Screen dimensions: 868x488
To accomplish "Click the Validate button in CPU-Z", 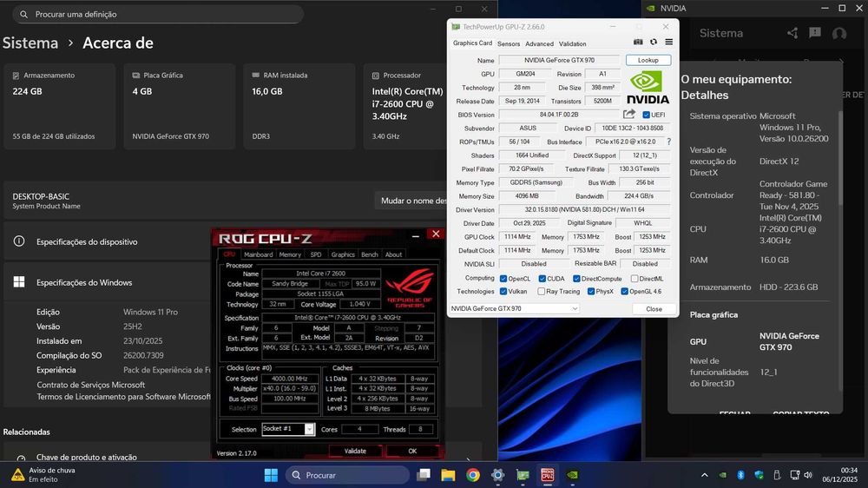I will point(355,451).
